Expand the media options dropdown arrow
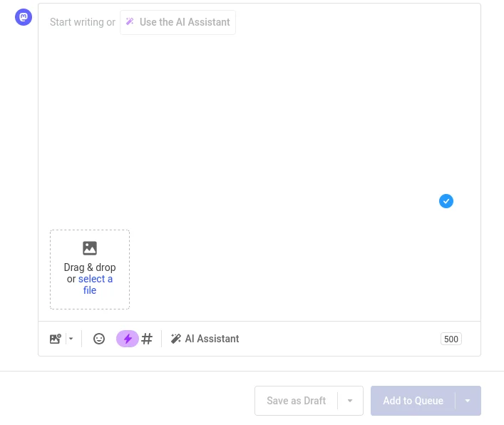504x425 pixels. click(x=71, y=339)
